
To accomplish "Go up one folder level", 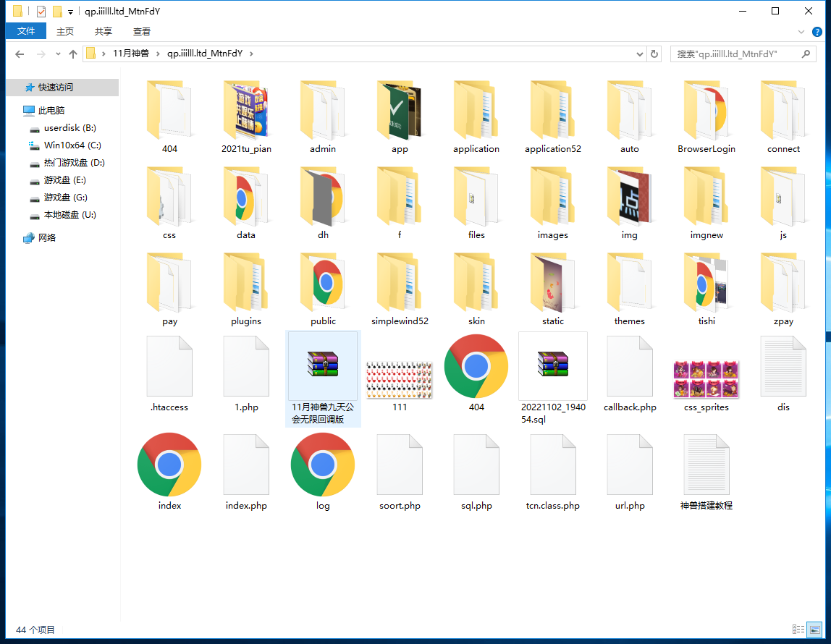I will (x=72, y=54).
